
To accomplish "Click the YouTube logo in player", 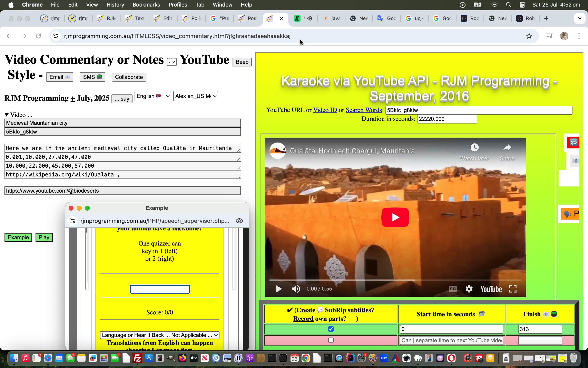I will tap(491, 289).
